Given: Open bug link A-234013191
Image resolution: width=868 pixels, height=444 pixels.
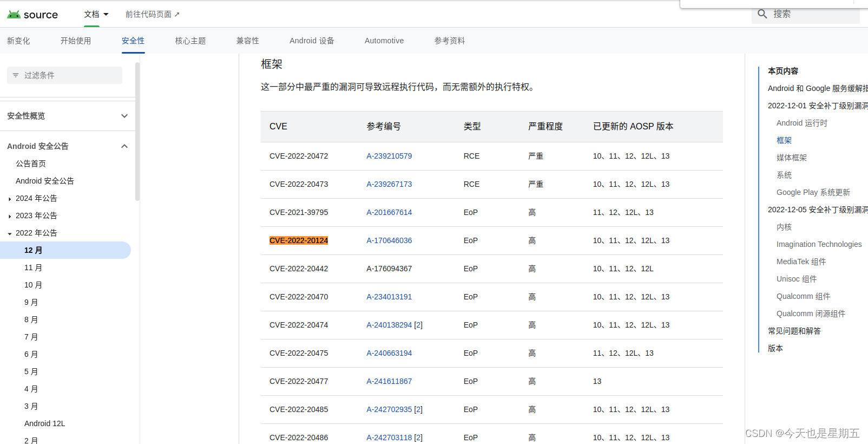Looking at the screenshot, I should click(x=389, y=297).
